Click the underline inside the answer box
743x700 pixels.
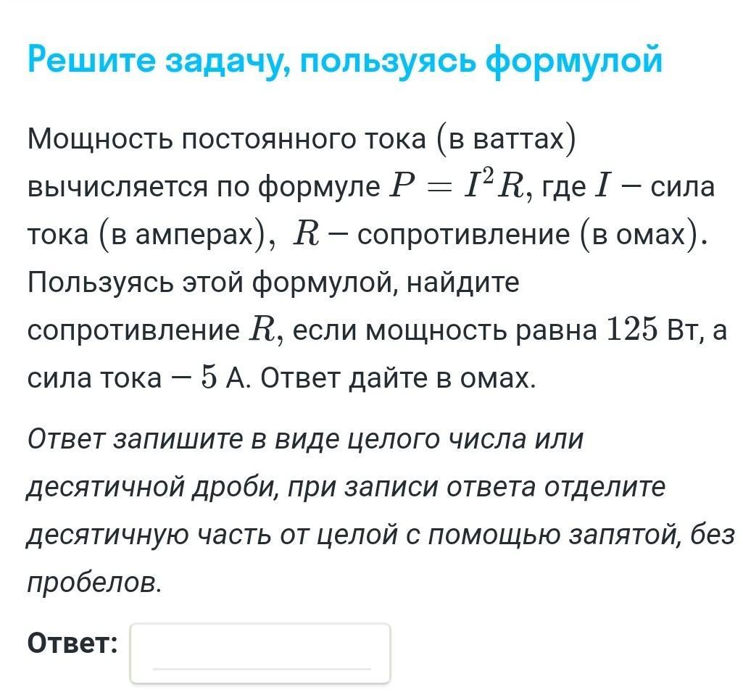260,667
